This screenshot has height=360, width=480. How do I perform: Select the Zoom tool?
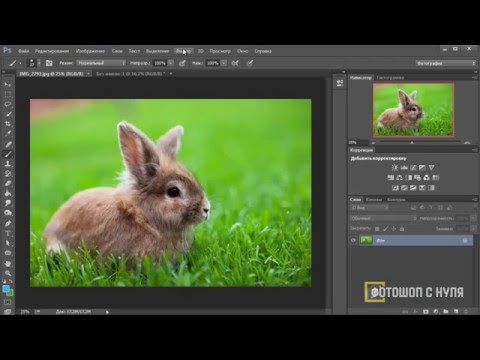(8, 273)
